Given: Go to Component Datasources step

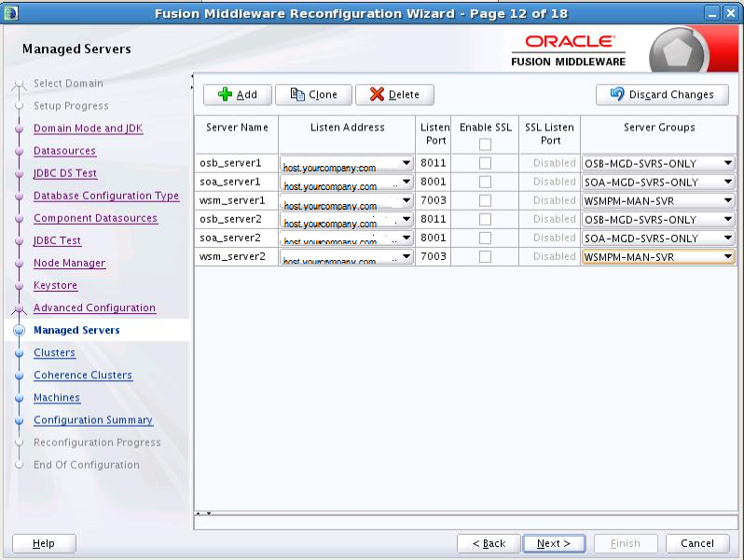Looking at the screenshot, I should tap(95, 218).
